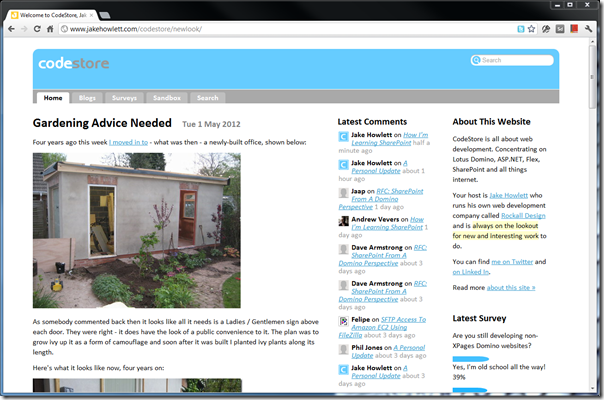Open the browser home page icon
604x400 pixels.
pyautogui.click(x=50, y=29)
